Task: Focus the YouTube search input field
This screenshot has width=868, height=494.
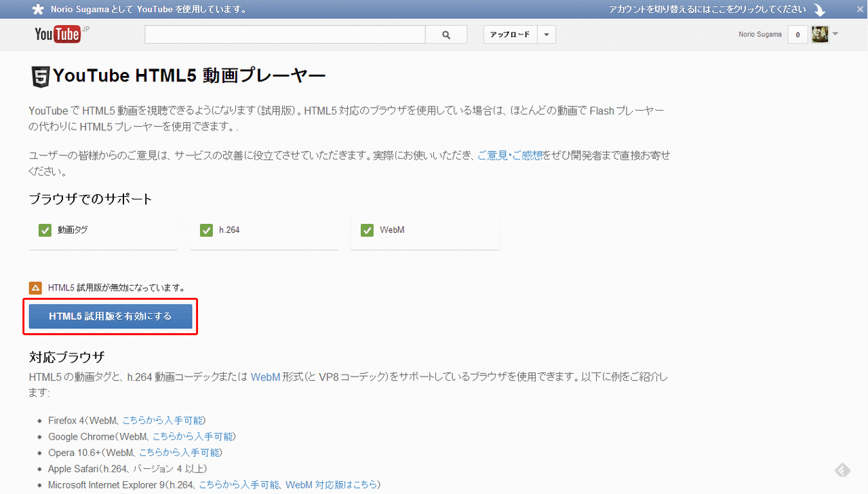Action: click(285, 35)
